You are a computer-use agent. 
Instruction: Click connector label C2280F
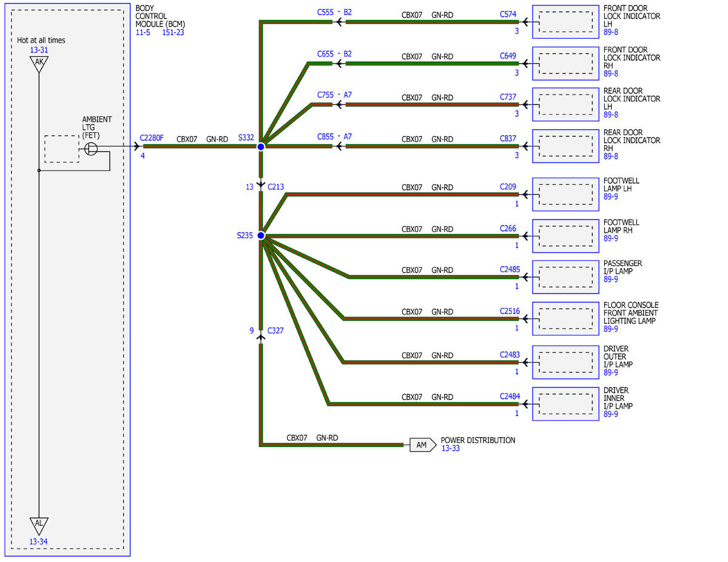152,138
